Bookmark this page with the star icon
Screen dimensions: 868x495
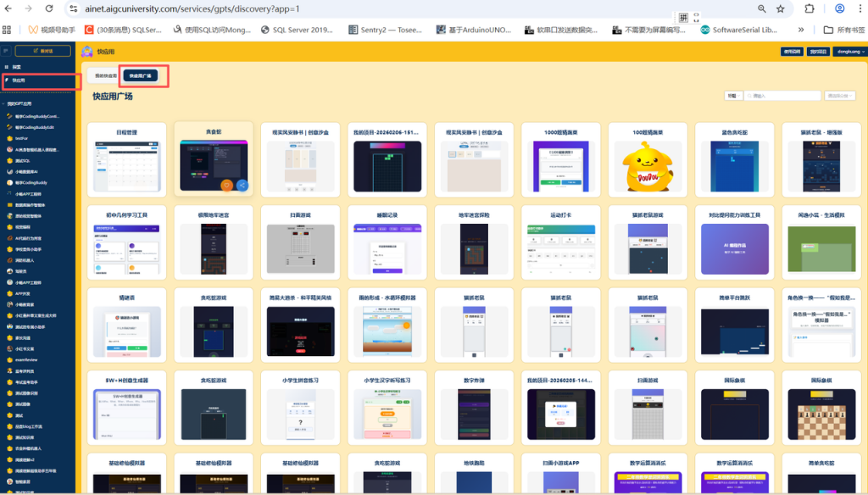781,8
